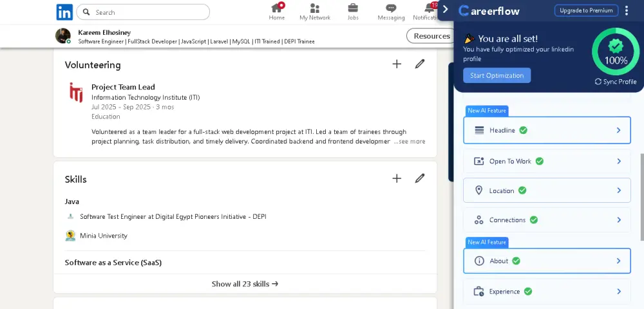
Task: Click Open To Work green check
Action: [539, 162]
